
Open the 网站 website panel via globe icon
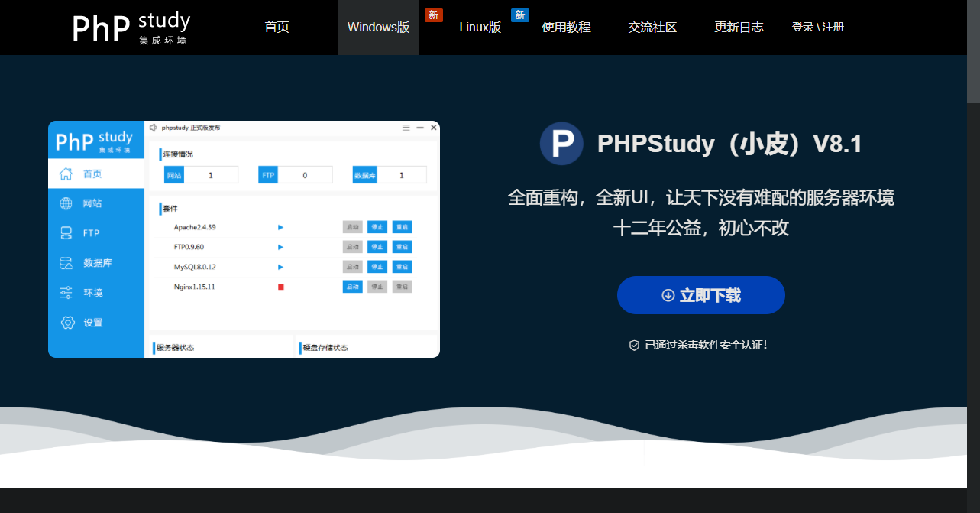pos(66,203)
